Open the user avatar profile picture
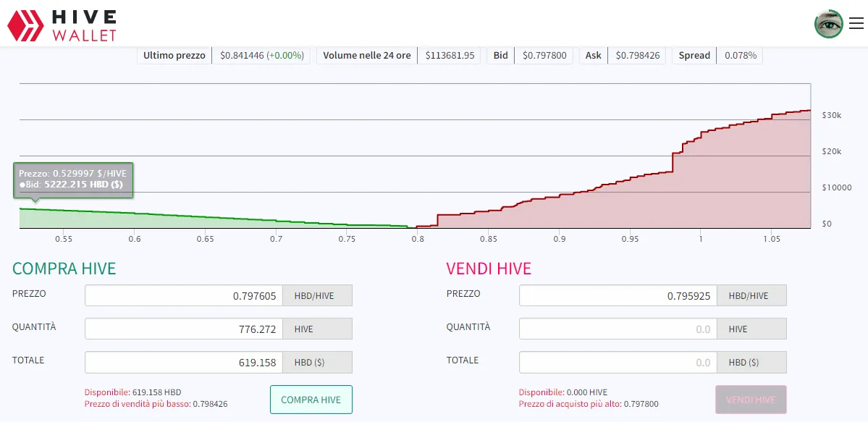Image resolution: width=868 pixels, height=422 pixels. 829,24
